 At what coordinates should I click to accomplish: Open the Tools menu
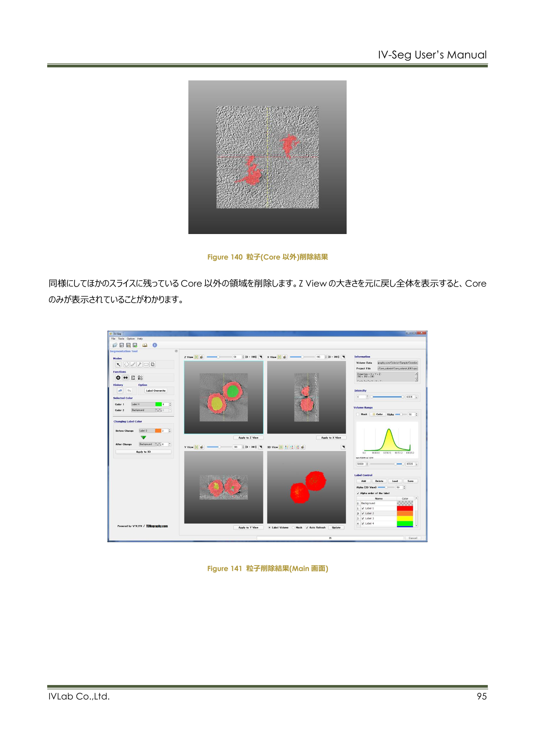point(121,339)
